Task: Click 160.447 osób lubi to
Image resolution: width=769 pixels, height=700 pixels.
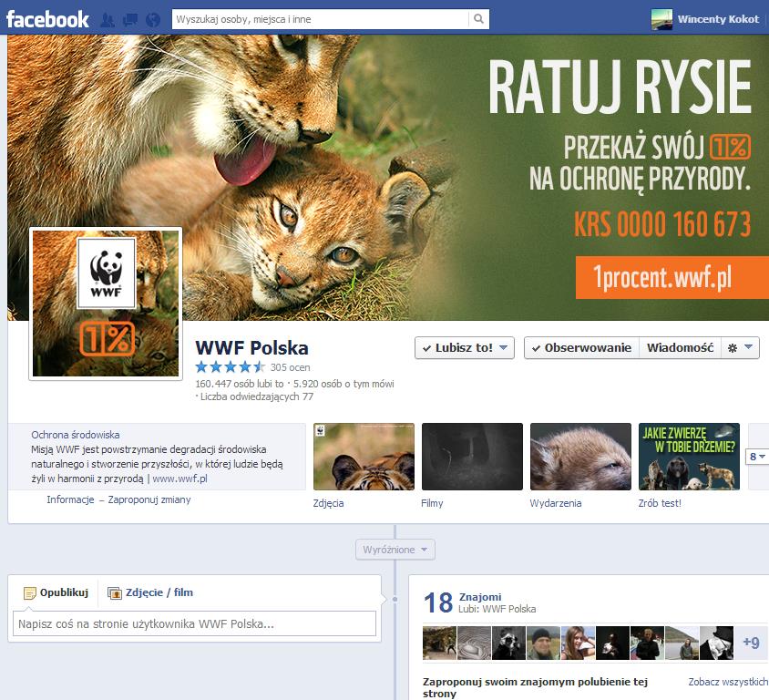Action: coord(240,384)
